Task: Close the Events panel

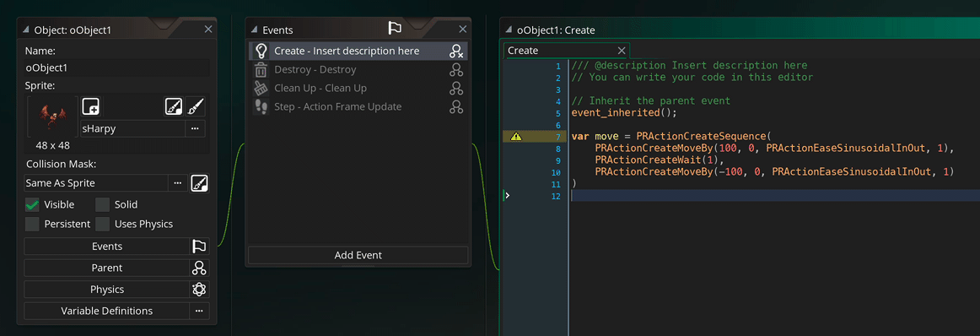Action: pos(462,30)
